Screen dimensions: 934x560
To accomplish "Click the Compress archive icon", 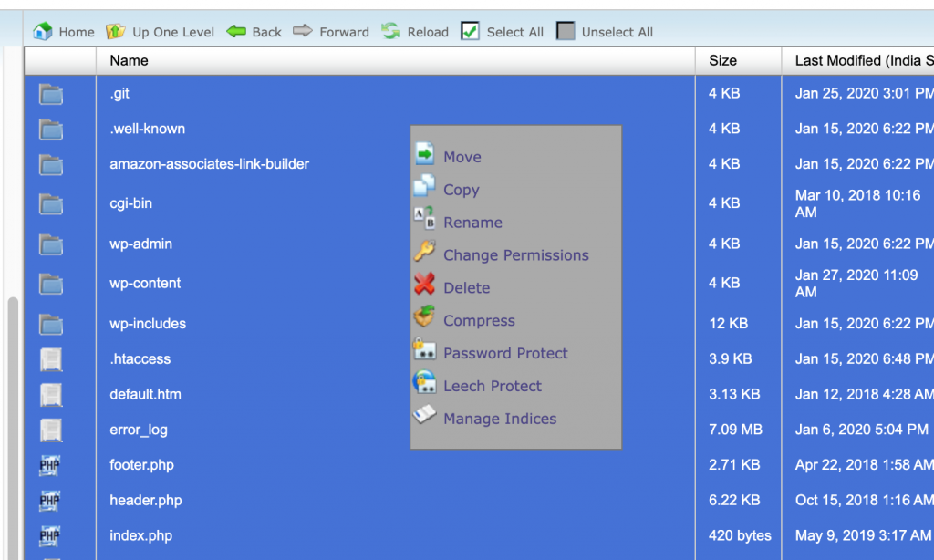I will pos(424,319).
